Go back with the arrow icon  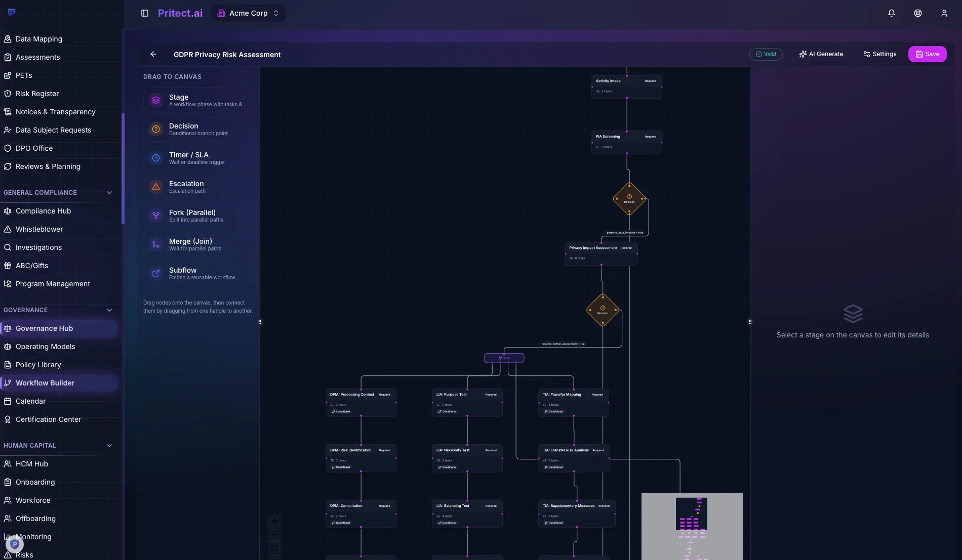[x=153, y=54]
